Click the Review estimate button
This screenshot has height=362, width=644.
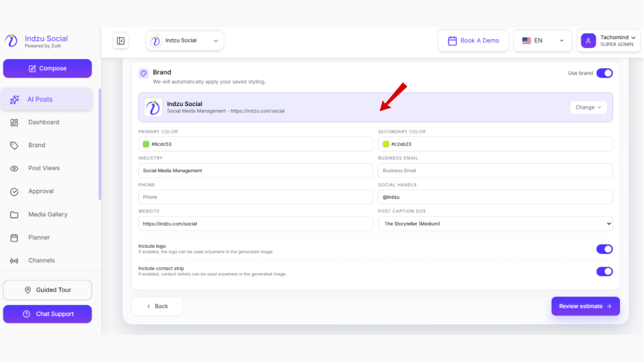(586, 306)
